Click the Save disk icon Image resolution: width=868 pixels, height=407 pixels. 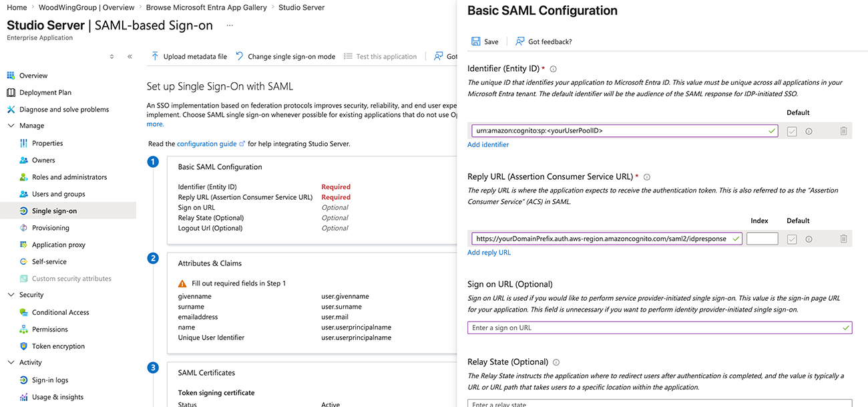475,41
